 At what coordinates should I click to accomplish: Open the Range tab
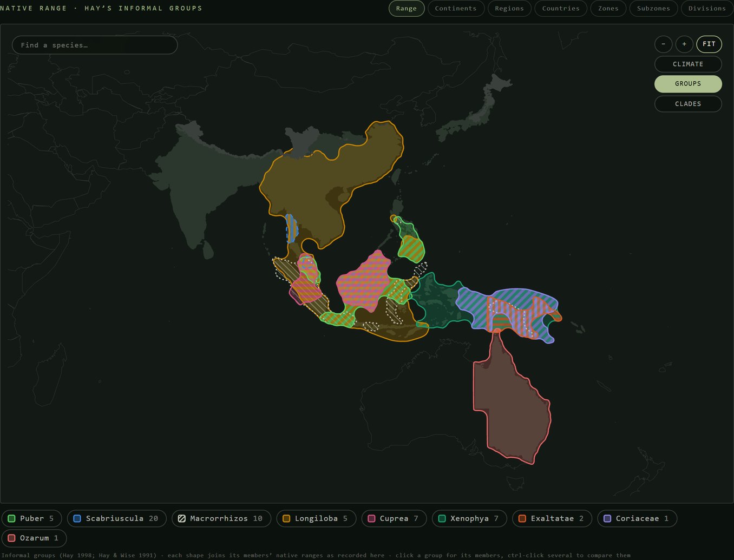407,8
